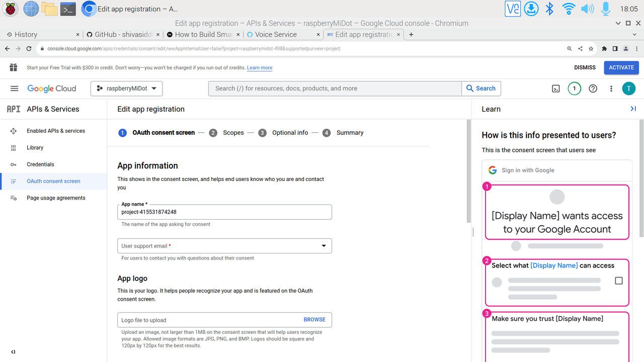Viewport: 644px width, 362px height.
Task: Reload the current page
Action: (29, 49)
